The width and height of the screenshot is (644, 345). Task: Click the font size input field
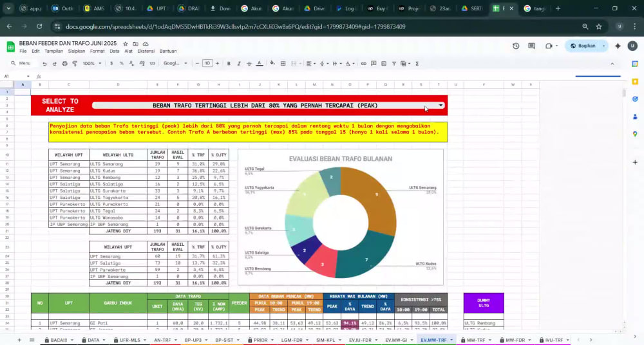(x=207, y=63)
